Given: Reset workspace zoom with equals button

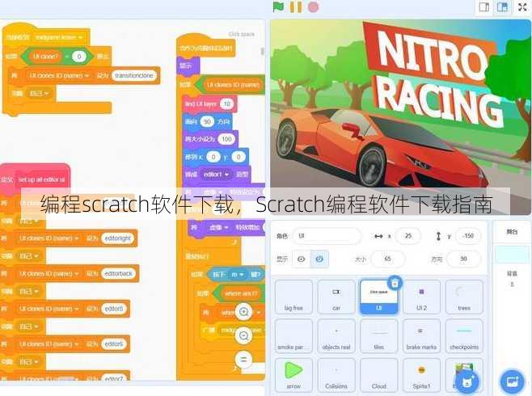Looking at the screenshot, I should tap(243, 360).
